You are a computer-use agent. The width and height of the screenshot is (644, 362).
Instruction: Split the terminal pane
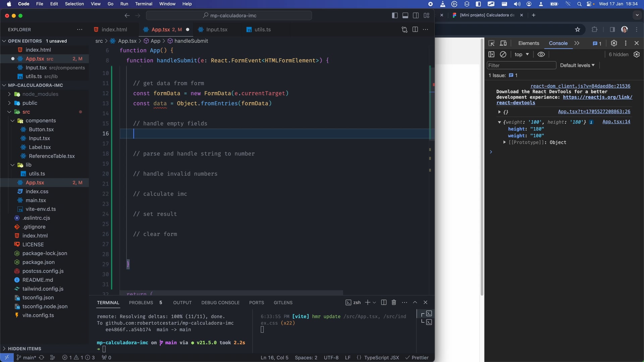coord(384,302)
